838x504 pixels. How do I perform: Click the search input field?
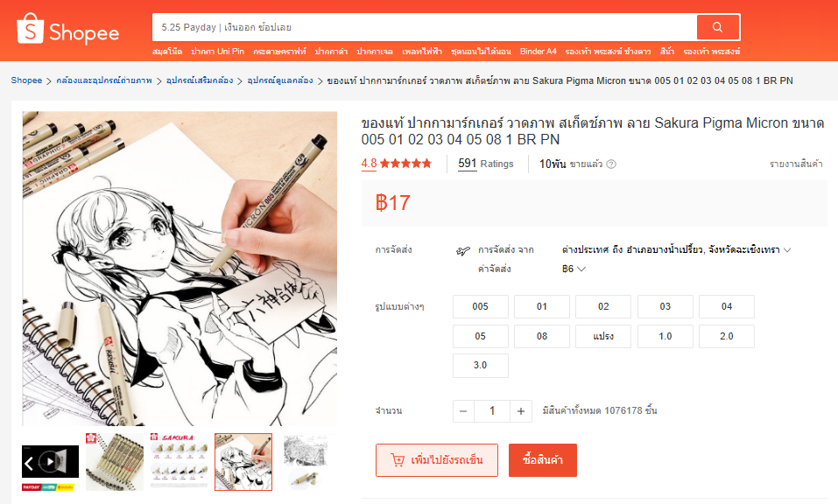click(425, 27)
